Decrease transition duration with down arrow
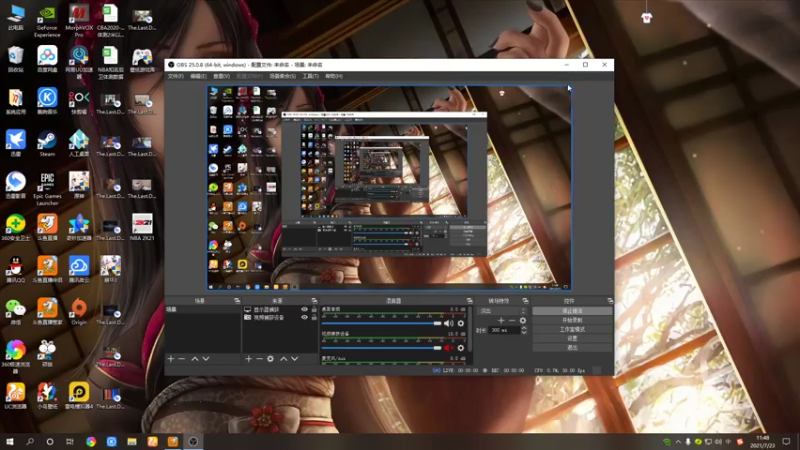The width and height of the screenshot is (800, 450). point(523,333)
